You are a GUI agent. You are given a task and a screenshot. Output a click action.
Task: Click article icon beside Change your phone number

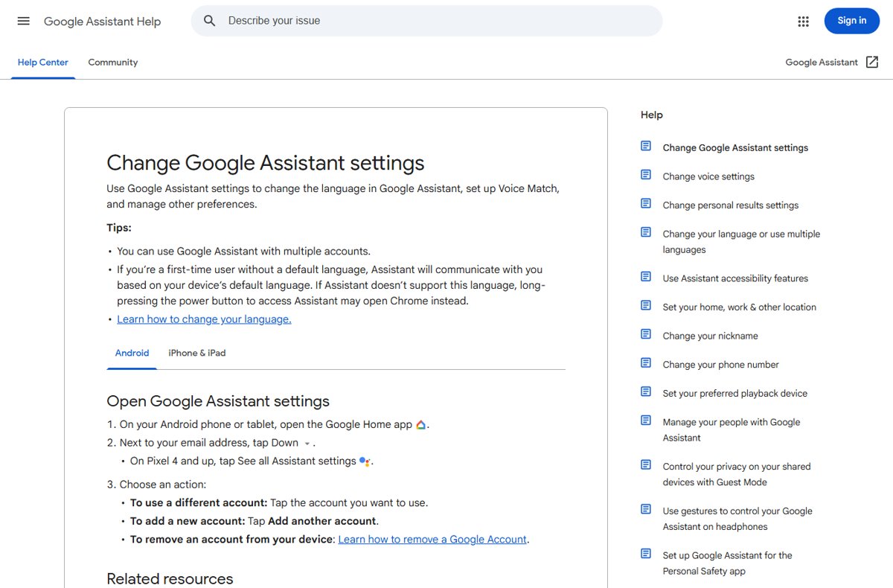646,362
